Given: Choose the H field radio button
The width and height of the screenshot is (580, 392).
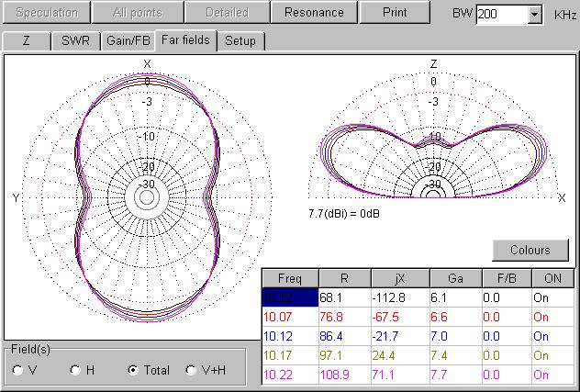Looking at the screenshot, I should pos(75,370).
